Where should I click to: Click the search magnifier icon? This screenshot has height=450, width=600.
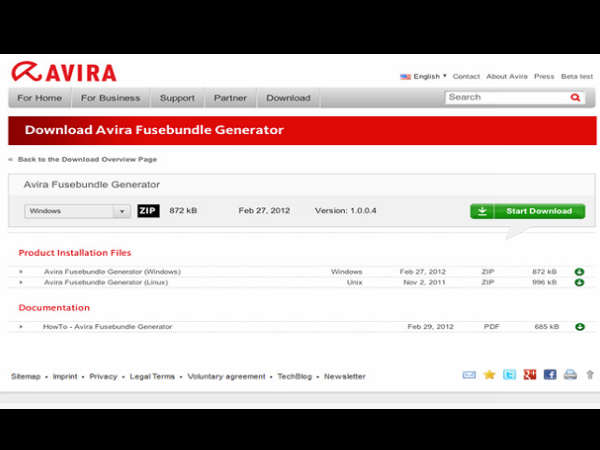click(x=575, y=98)
